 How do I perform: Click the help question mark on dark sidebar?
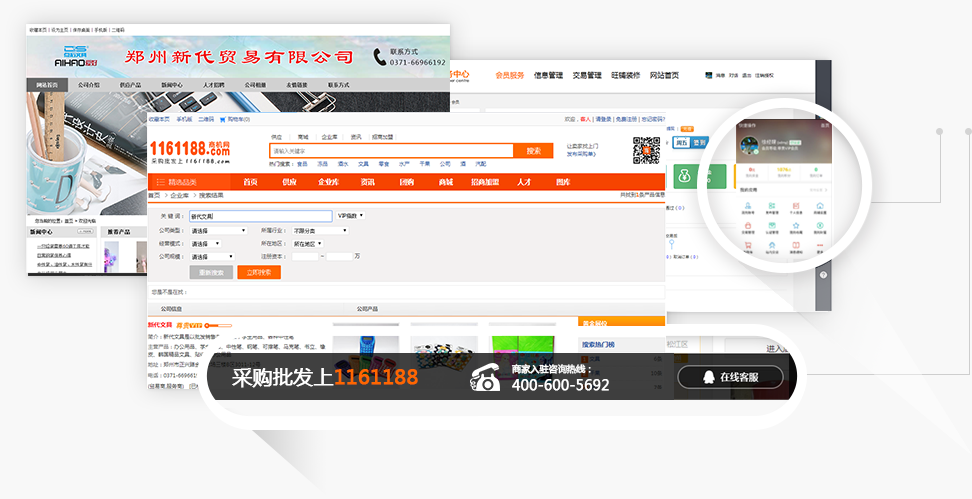click(x=823, y=275)
